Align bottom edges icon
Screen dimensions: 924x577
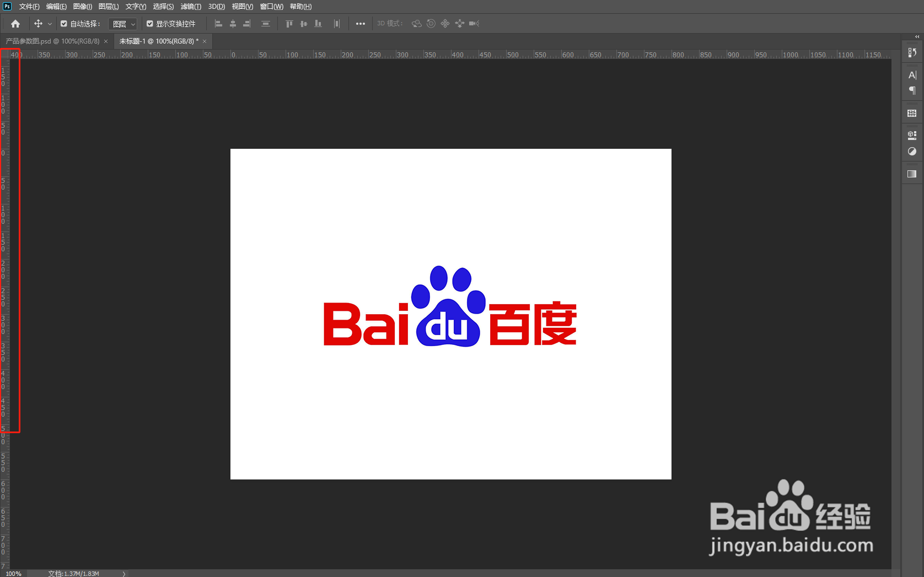pos(318,24)
